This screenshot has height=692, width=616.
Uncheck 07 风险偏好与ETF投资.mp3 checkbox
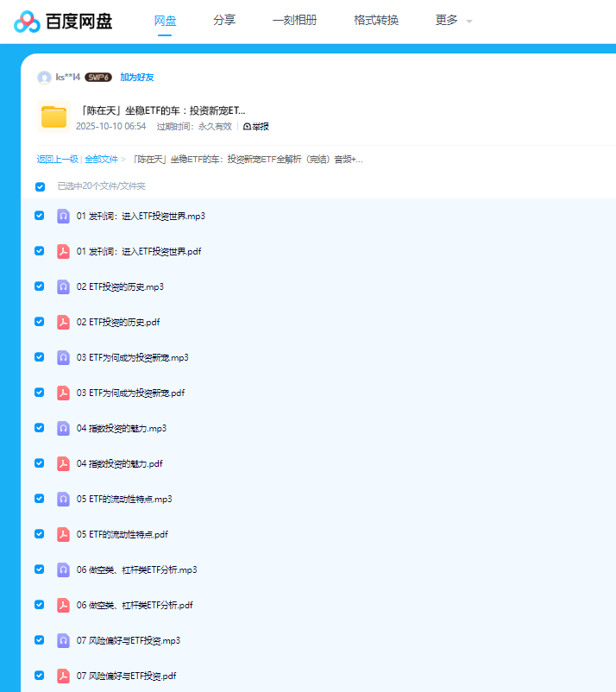click(40, 640)
